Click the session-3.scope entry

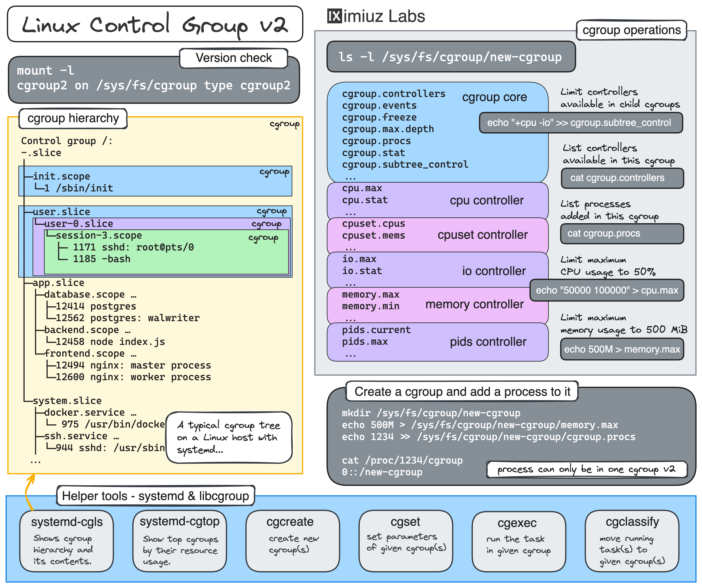click(99, 235)
